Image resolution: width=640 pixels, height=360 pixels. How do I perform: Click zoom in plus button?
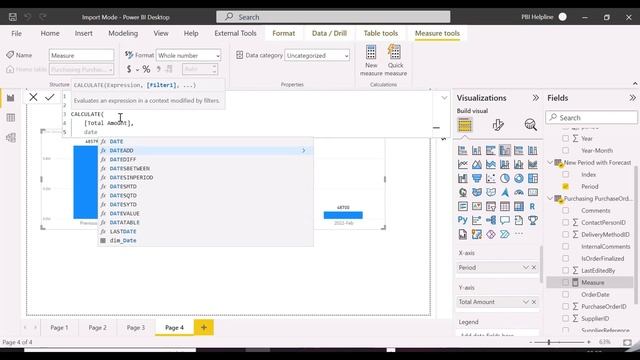click(x=589, y=342)
